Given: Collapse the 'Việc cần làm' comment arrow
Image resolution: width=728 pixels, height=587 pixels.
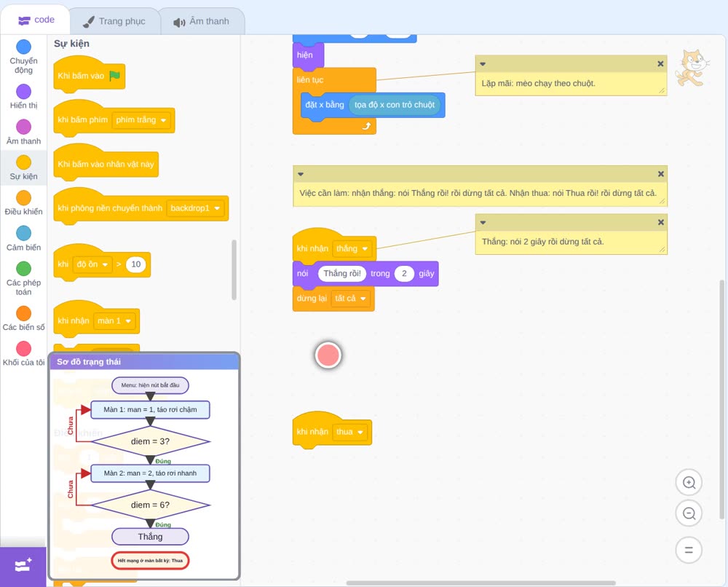Looking at the screenshot, I should (x=301, y=174).
